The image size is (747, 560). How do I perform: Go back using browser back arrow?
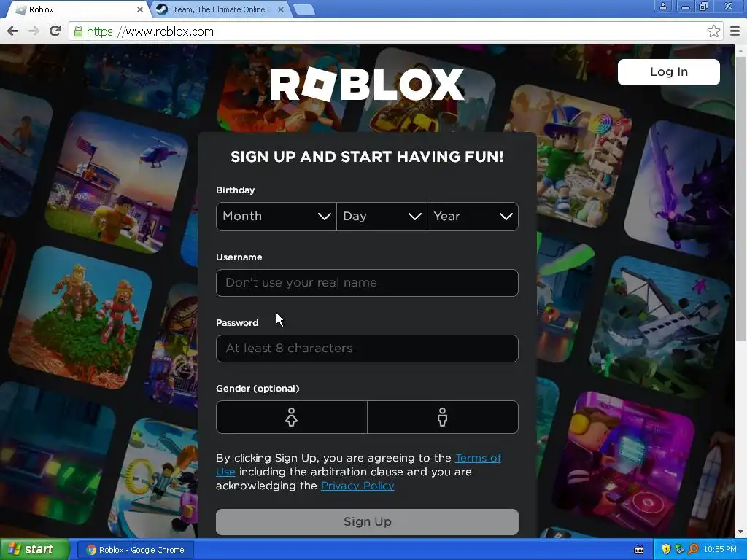coord(13,31)
